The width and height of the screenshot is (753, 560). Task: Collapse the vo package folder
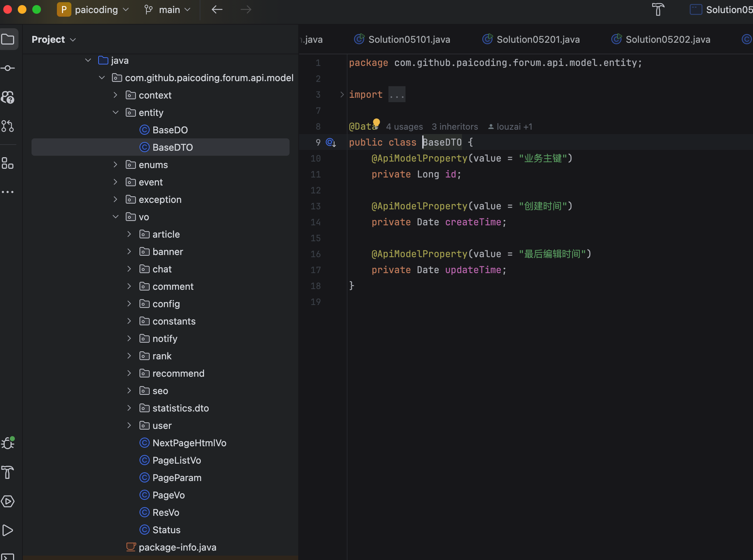[115, 217]
